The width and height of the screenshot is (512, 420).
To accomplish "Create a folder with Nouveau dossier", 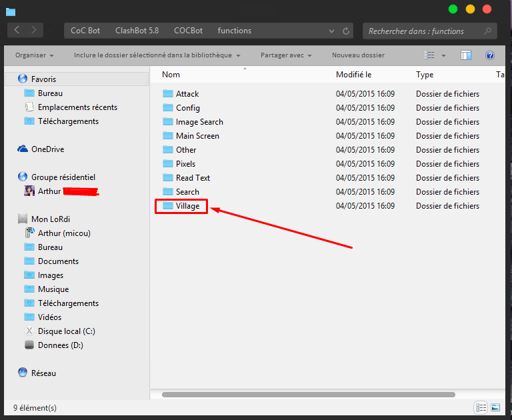I will click(x=358, y=55).
